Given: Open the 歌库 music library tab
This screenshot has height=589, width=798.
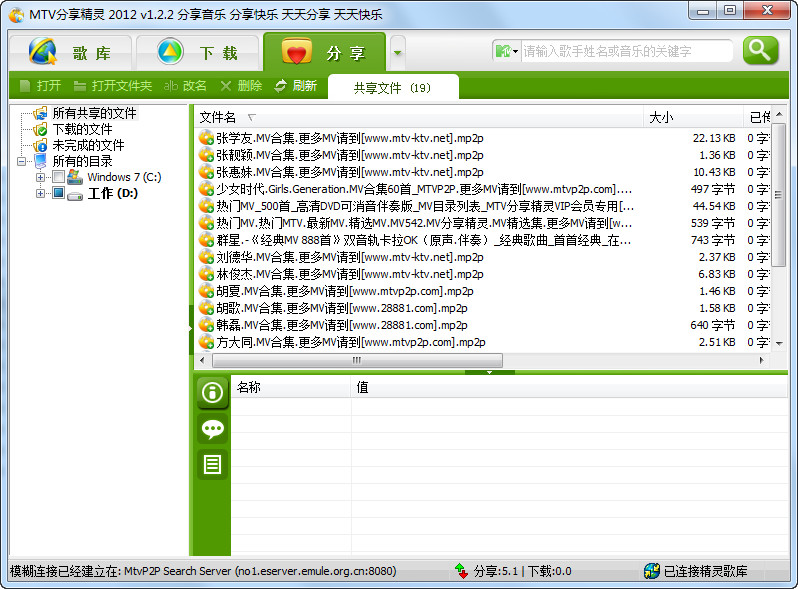Looking at the screenshot, I should (71, 52).
